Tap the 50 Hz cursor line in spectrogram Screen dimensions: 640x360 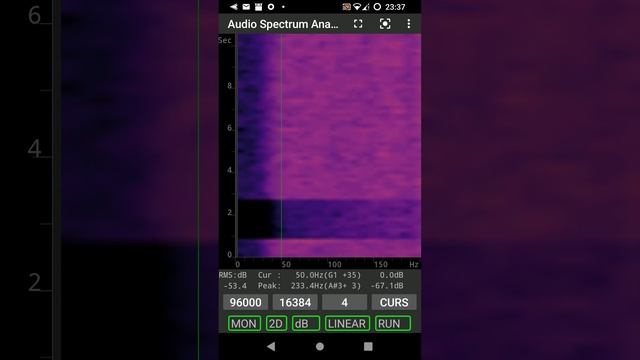point(281,146)
